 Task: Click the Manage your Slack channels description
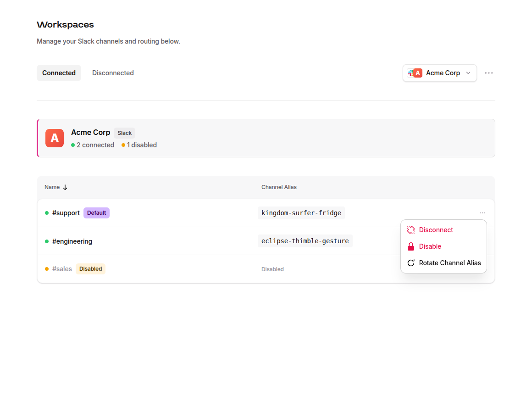pos(108,41)
